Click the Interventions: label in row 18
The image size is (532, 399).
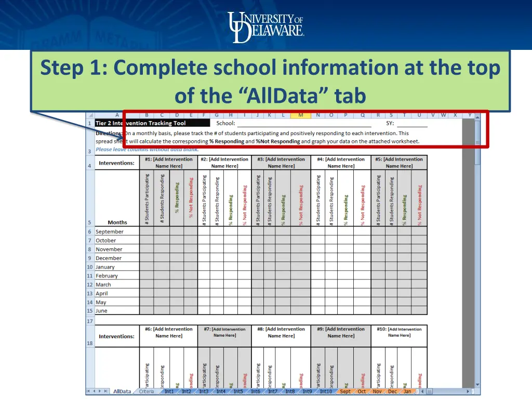[x=117, y=336]
